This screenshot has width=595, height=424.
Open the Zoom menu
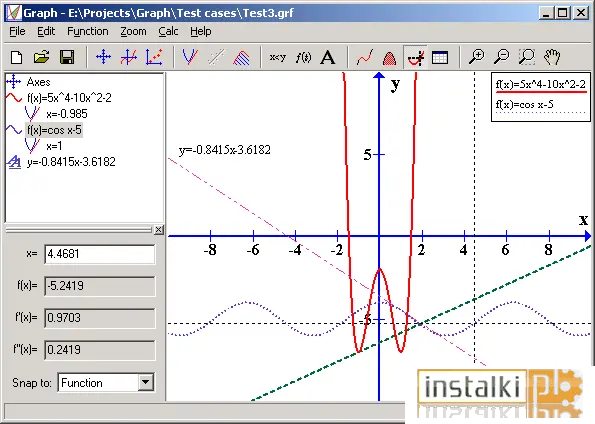133,32
